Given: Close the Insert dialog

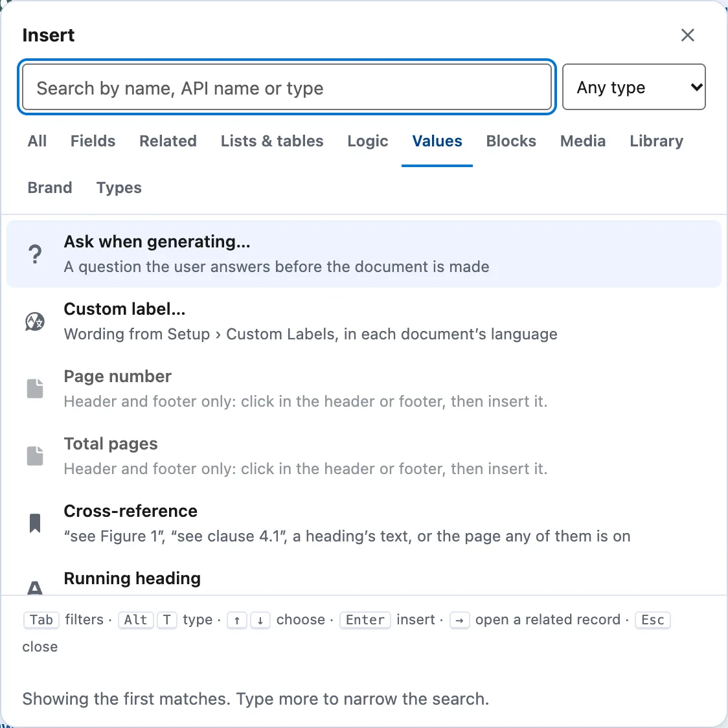Looking at the screenshot, I should (688, 35).
